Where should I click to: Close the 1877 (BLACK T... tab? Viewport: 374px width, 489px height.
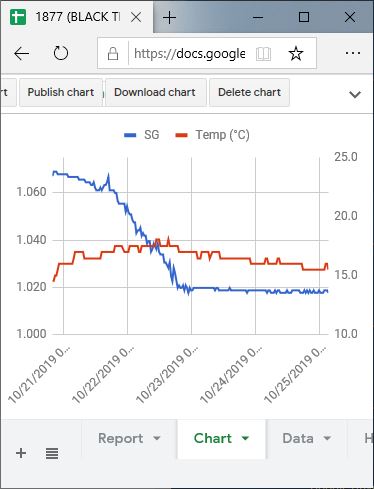(136, 17)
